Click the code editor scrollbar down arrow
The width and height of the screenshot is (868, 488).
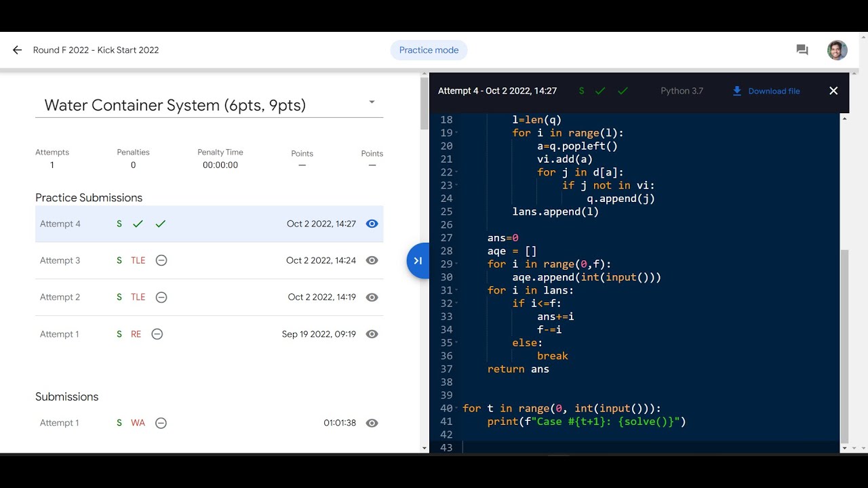pyautogui.click(x=844, y=448)
